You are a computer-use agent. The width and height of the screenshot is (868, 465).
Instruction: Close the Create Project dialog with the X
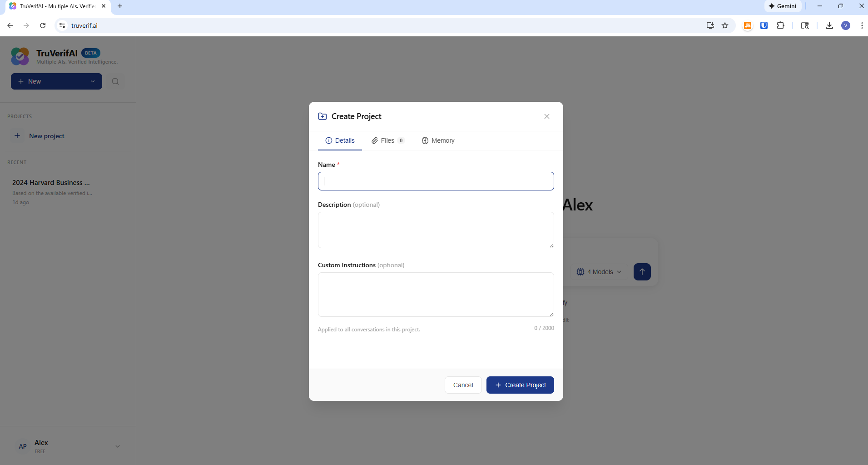(546, 116)
